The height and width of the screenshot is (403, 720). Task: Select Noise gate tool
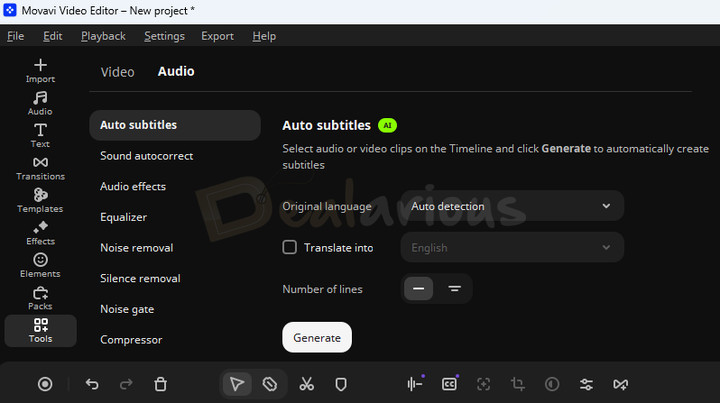pyautogui.click(x=127, y=309)
